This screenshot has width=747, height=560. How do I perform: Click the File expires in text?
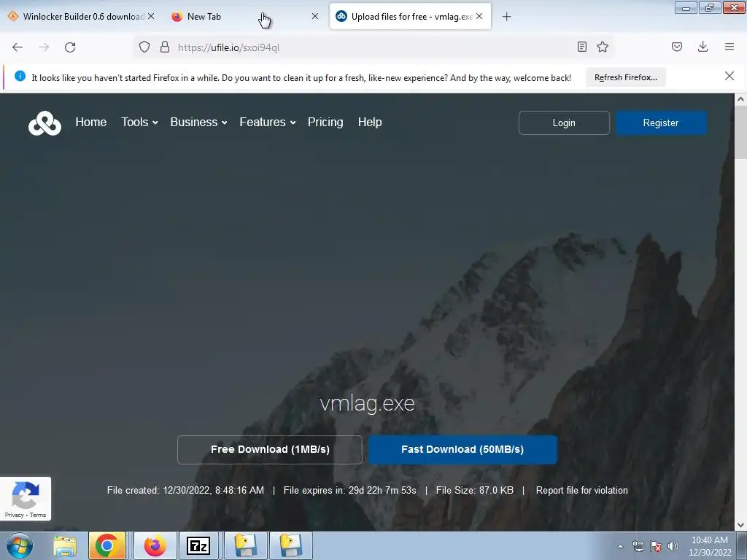pos(349,491)
